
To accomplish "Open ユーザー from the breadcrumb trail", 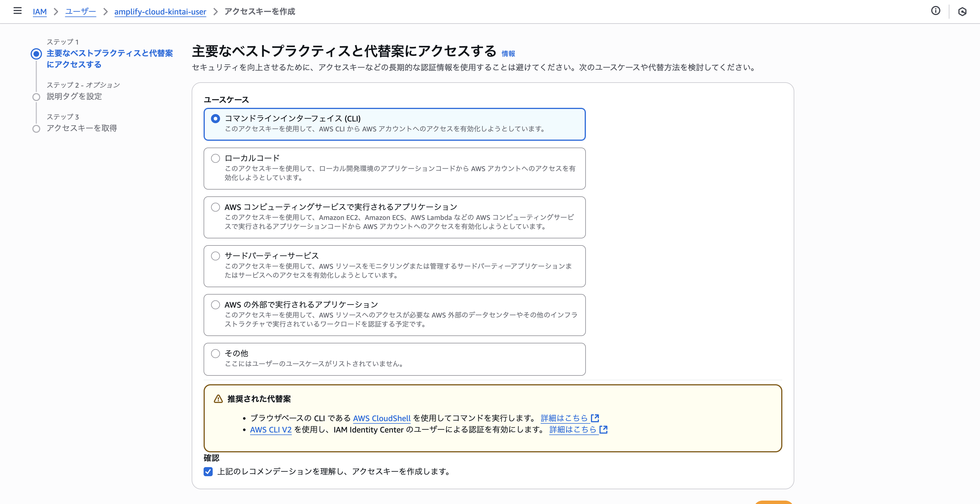I will pyautogui.click(x=80, y=12).
